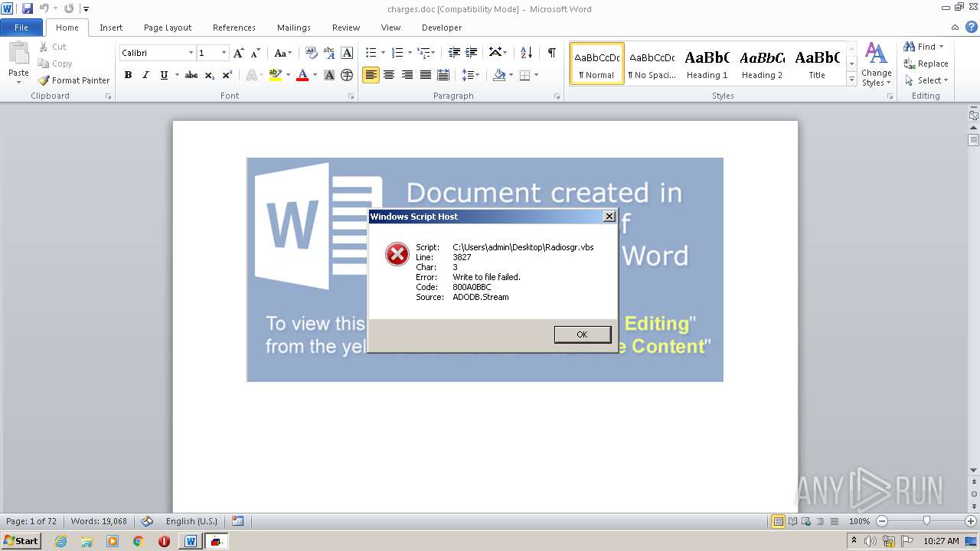Apply font color red swatch
The width and height of the screenshot is (980, 551).
[x=302, y=75]
